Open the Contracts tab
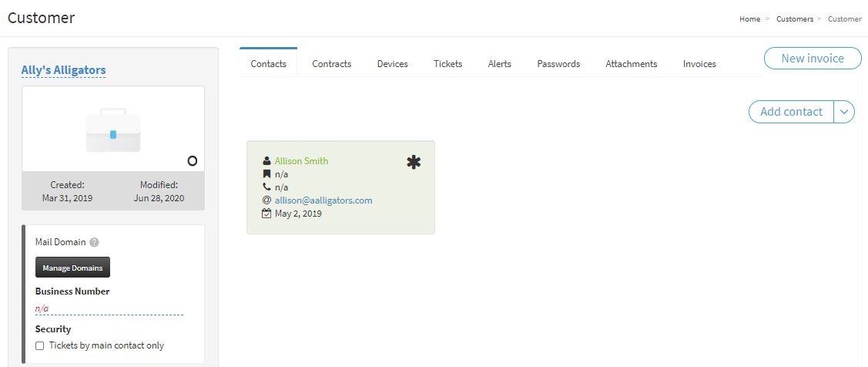Screen dimensions: 868x367 [x=332, y=64]
